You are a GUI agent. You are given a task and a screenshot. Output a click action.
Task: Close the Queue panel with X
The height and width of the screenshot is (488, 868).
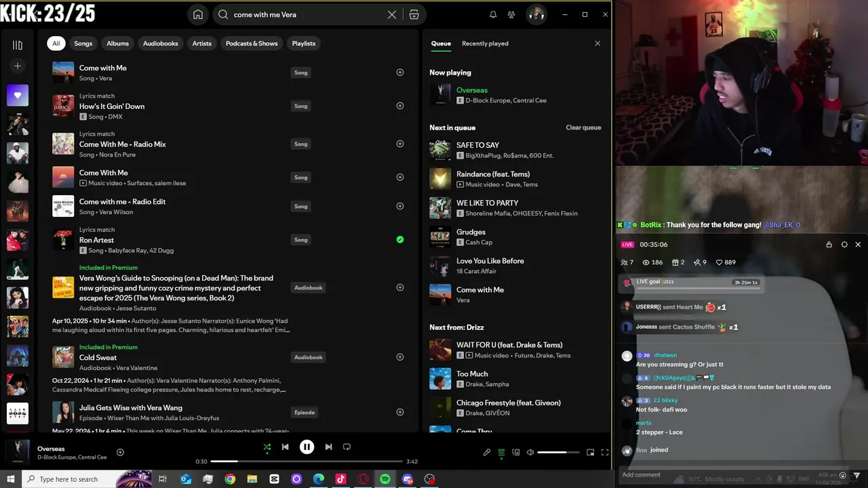tap(597, 43)
